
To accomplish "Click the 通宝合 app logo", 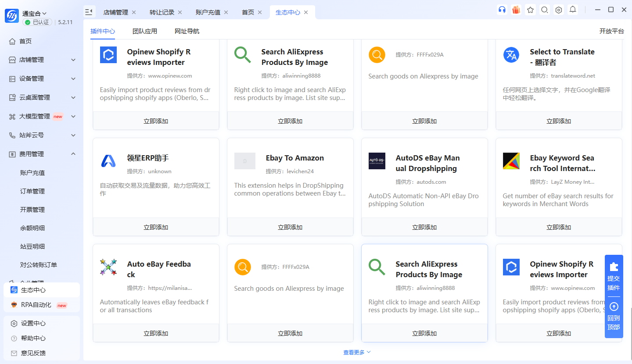I will tap(12, 16).
